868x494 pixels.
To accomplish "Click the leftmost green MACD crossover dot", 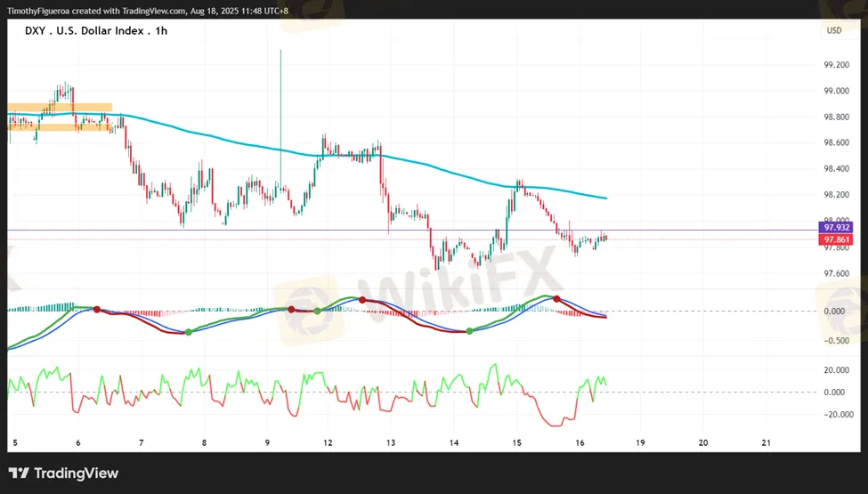I will point(188,332).
